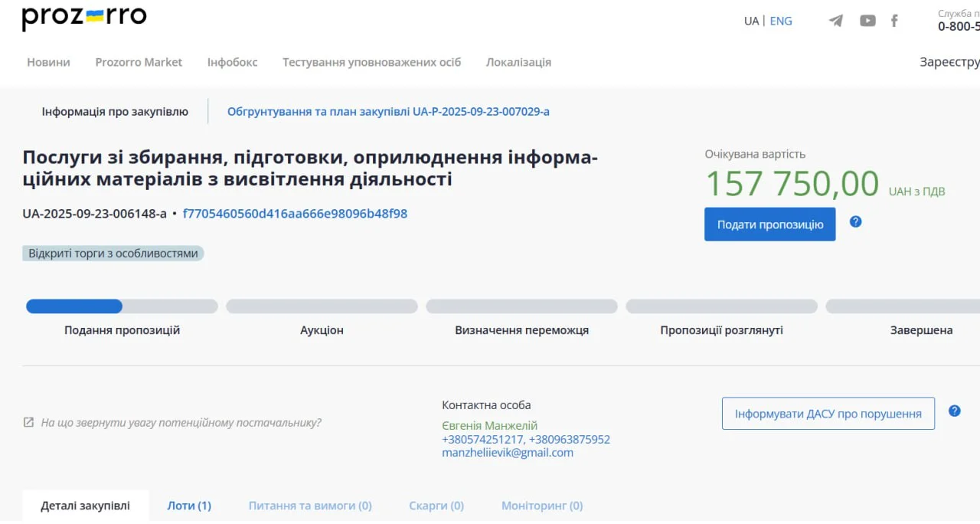
Task: Click help icon beside Інформувати ДАСУ button
Action: (955, 411)
